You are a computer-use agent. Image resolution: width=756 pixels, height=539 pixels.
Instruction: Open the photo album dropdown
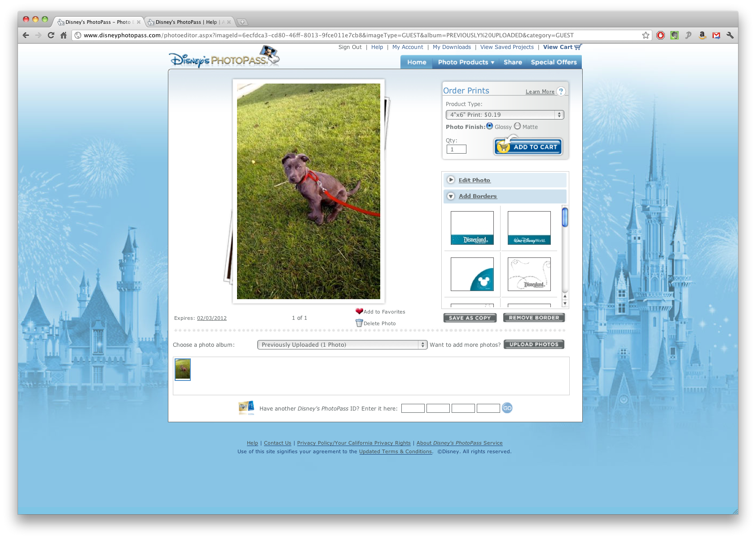342,345
